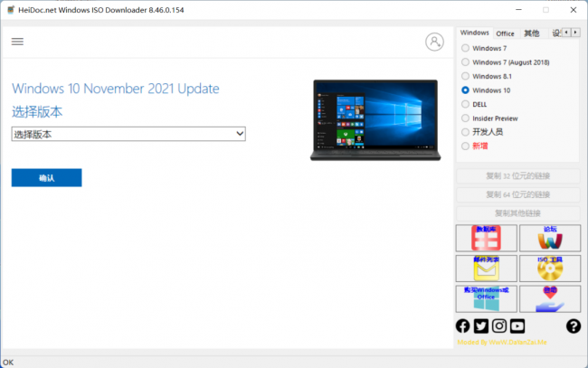Click the Windows 10 laptop image
Screen dimensions: 588x368
[x=375, y=120]
